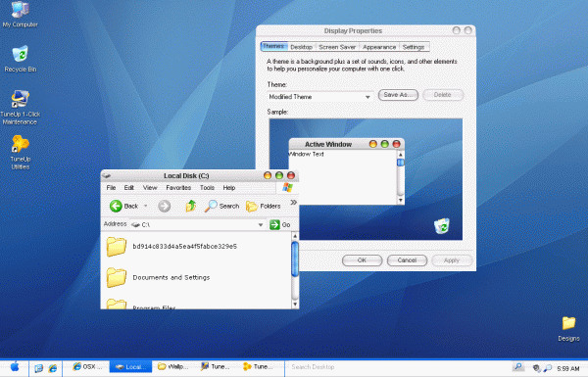
Task: Launch Internet Explorer from quick launch
Action: point(53,367)
